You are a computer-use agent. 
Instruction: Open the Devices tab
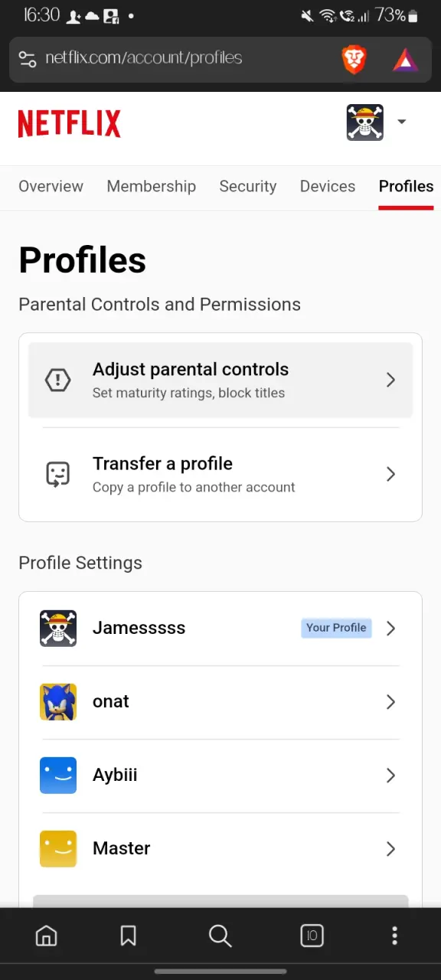pyautogui.click(x=328, y=186)
